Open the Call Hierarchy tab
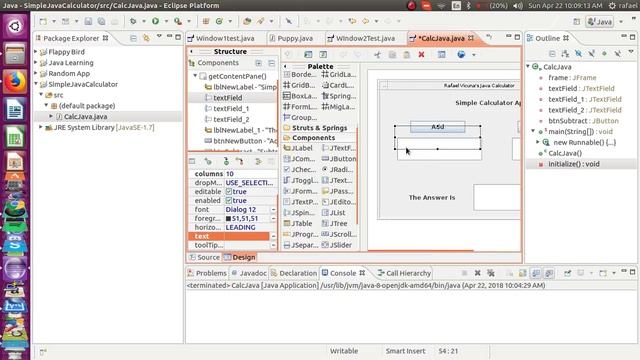Screen dimensions: 640x360 click(404, 273)
